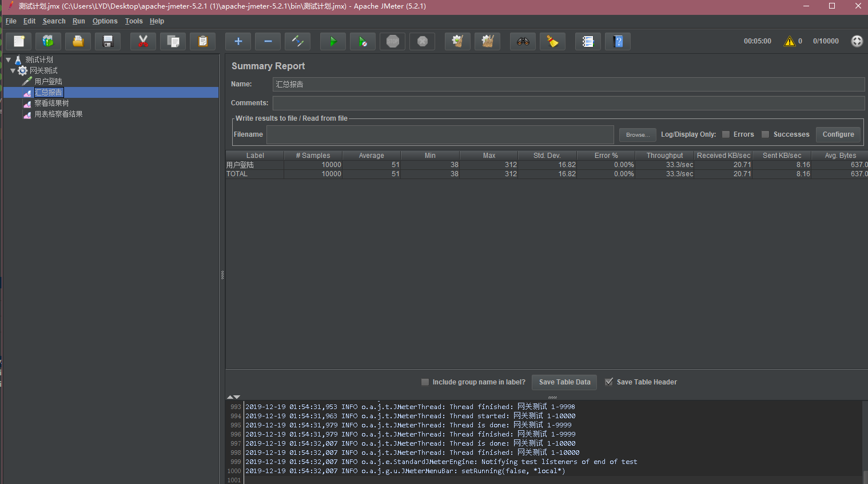The image size is (868, 484).
Task: Click the Open file folder icon
Action: click(78, 41)
